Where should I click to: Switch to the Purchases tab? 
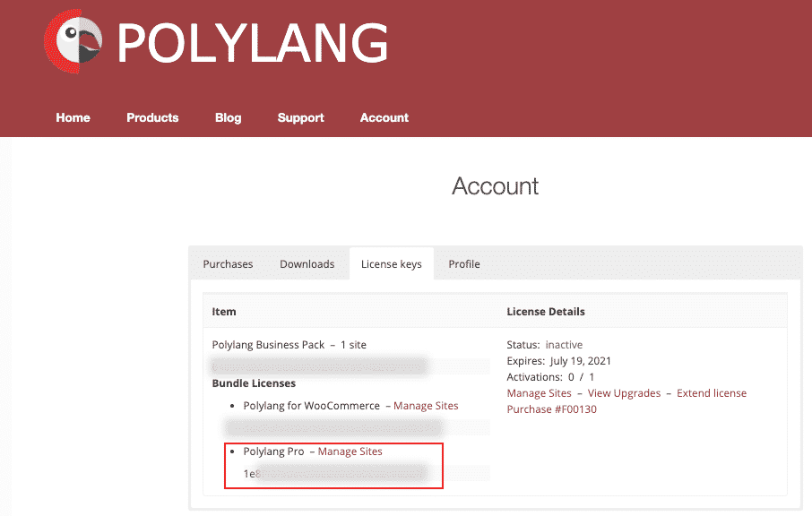[228, 263]
